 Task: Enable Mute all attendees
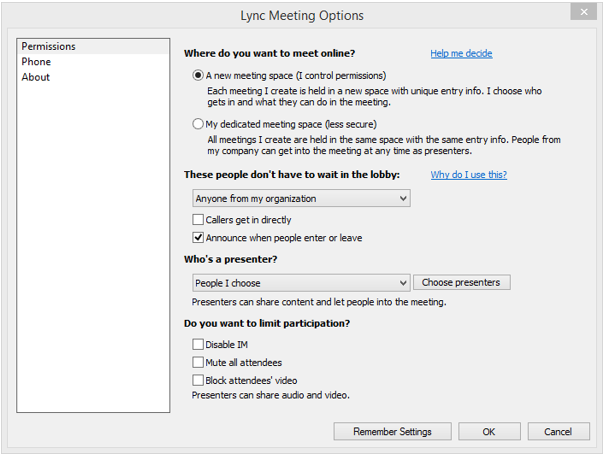click(198, 362)
